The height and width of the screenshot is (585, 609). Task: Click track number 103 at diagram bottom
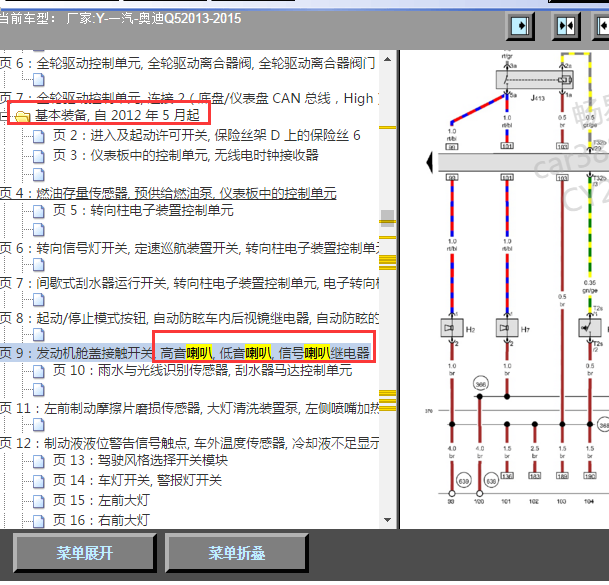561,501
